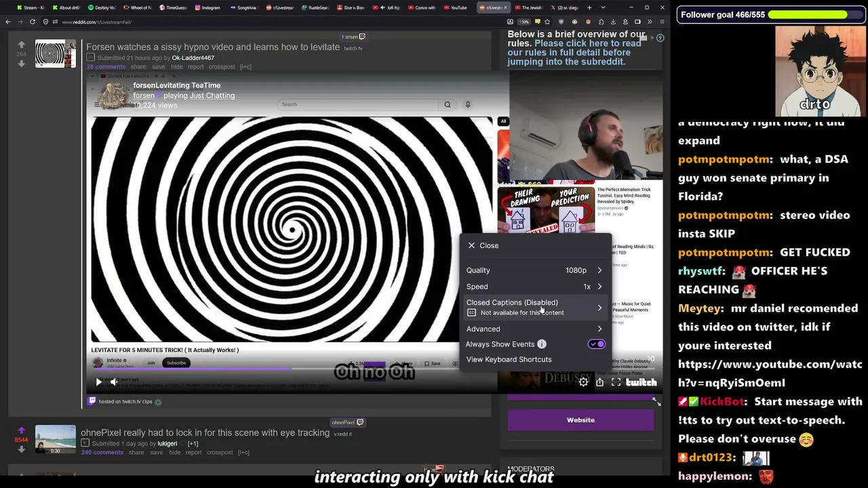Go back in the browser

pos(8,22)
